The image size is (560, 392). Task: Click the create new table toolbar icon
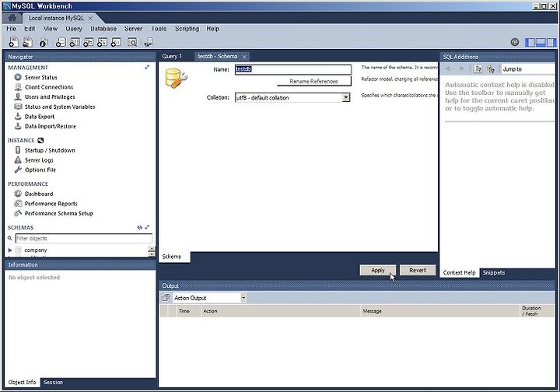pos(75,42)
